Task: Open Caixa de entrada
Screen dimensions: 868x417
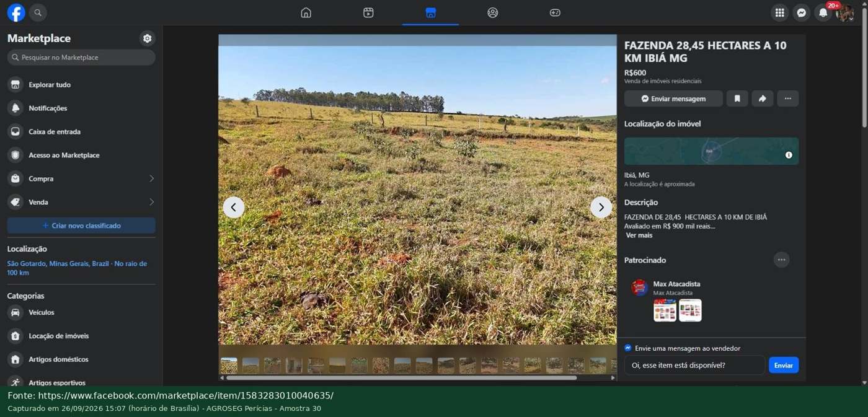Action: coord(81,131)
